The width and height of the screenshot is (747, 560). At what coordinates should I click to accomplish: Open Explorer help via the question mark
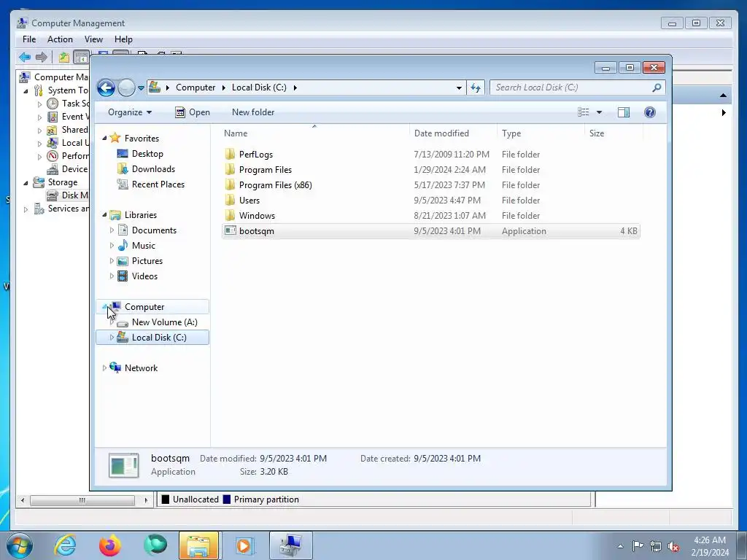[650, 112]
